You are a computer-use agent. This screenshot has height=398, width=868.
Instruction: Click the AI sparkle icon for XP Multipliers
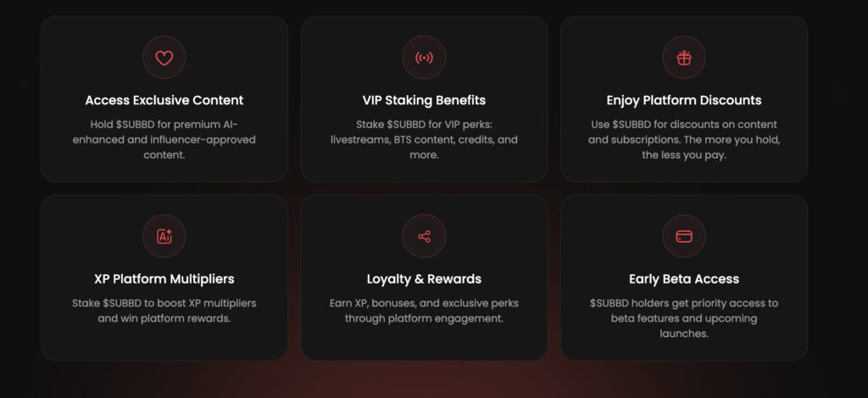click(164, 236)
